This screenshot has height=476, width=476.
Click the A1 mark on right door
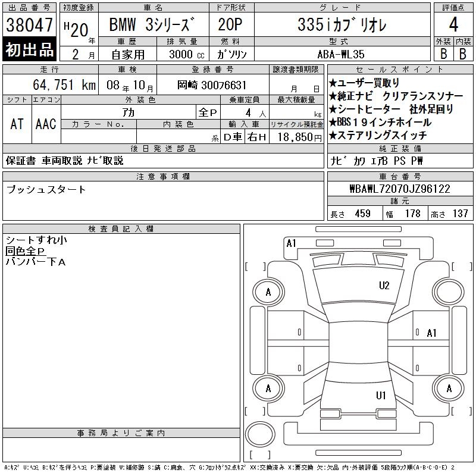432,333
